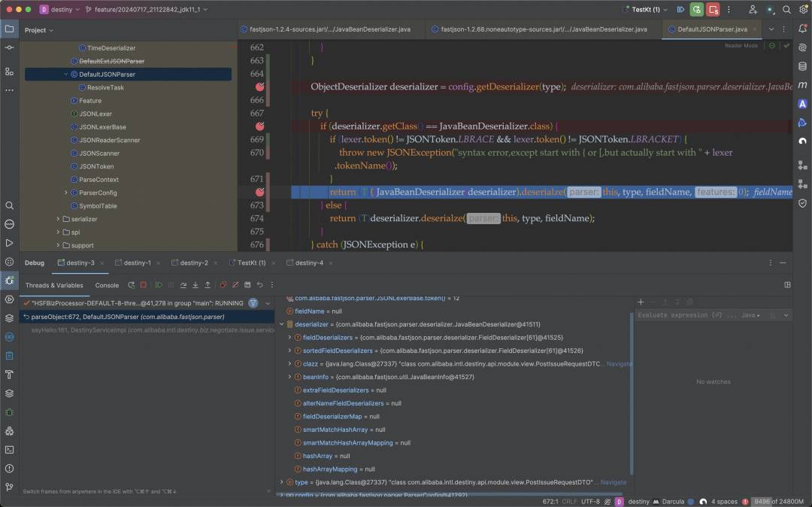The width and height of the screenshot is (812, 507).
Task: Open the IDE Settings gear icon
Action: pos(803,9)
